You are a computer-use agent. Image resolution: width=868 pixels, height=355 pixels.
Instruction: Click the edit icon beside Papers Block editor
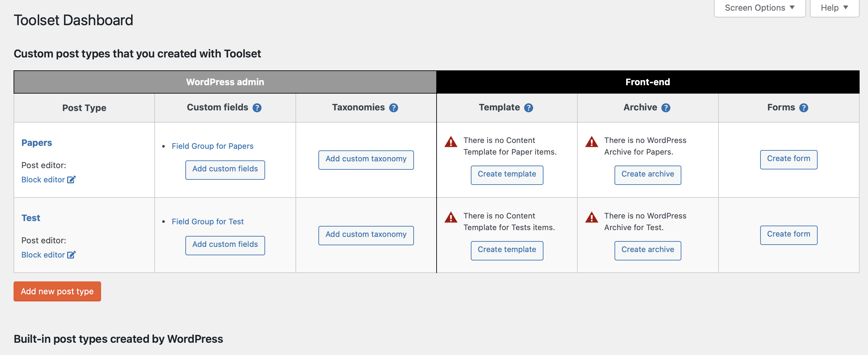click(x=71, y=179)
